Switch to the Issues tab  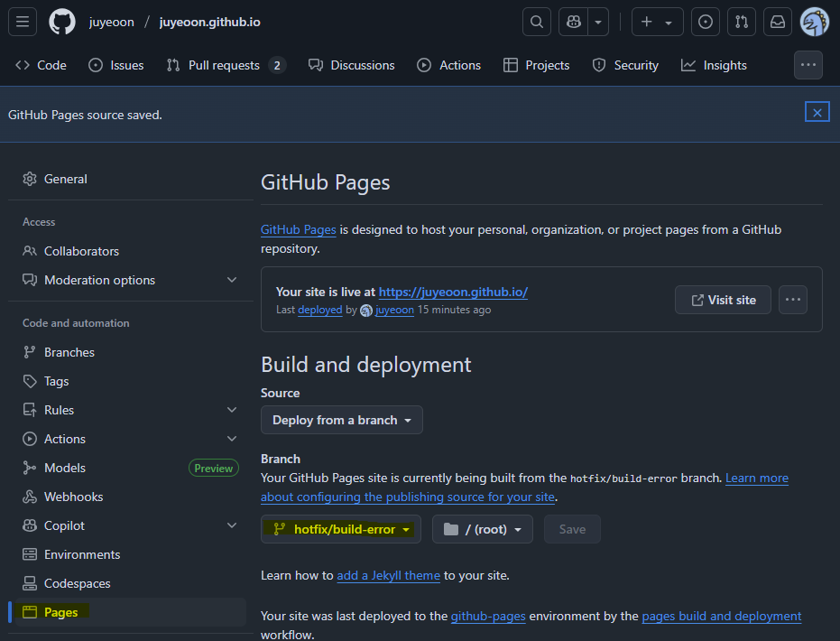click(116, 65)
